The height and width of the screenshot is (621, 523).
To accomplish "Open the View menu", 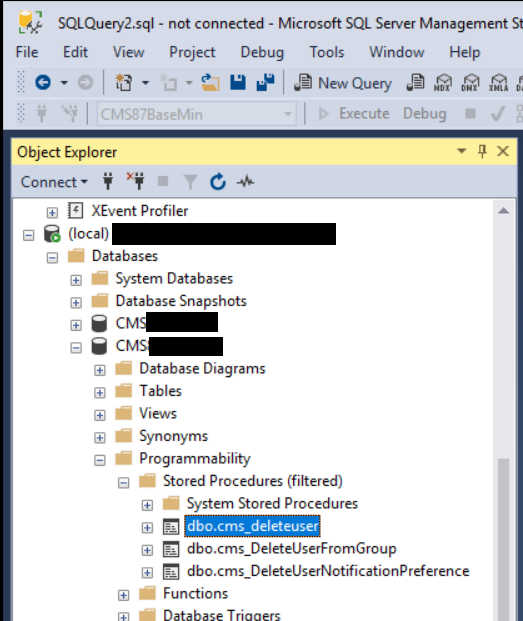I will 128,52.
